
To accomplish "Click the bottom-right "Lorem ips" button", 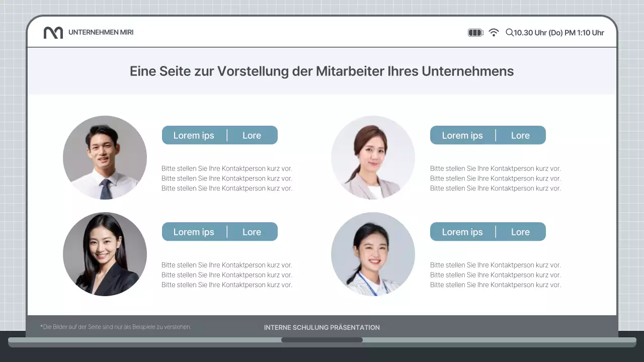I will click(462, 231).
